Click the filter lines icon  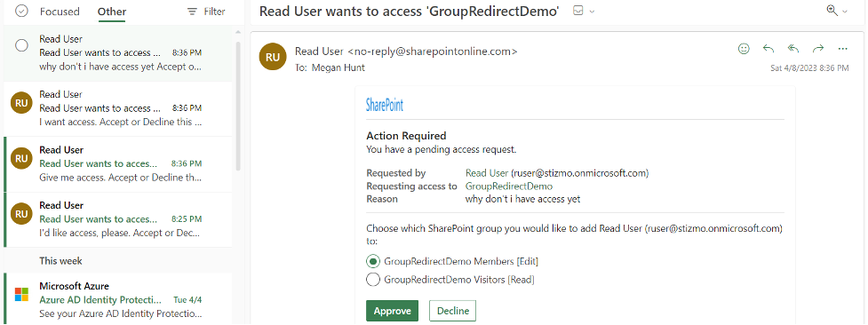(x=192, y=11)
